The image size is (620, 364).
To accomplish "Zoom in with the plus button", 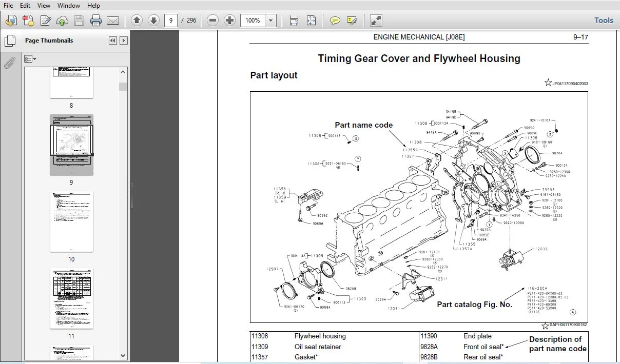I will click(229, 21).
